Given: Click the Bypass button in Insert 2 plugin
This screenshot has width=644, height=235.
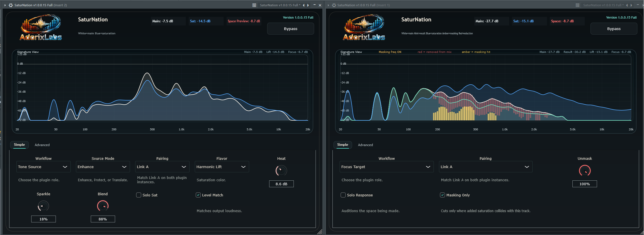Looking at the screenshot, I should point(291,29).
